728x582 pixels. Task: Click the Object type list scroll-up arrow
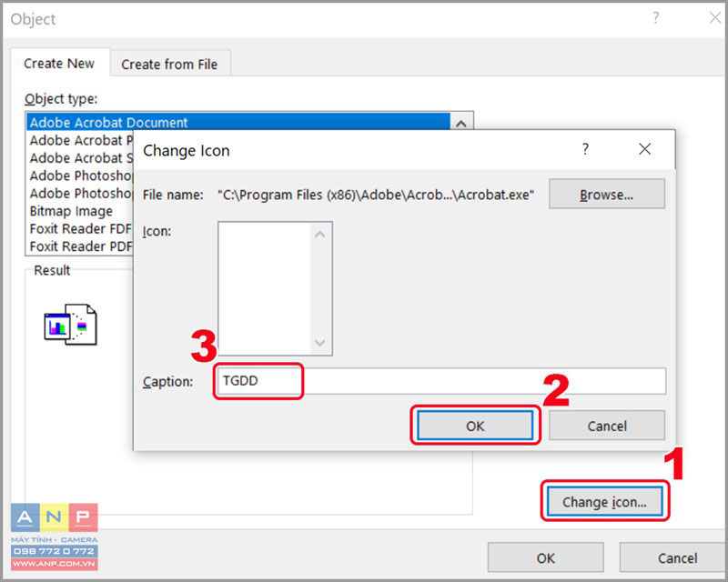[461, 123]
